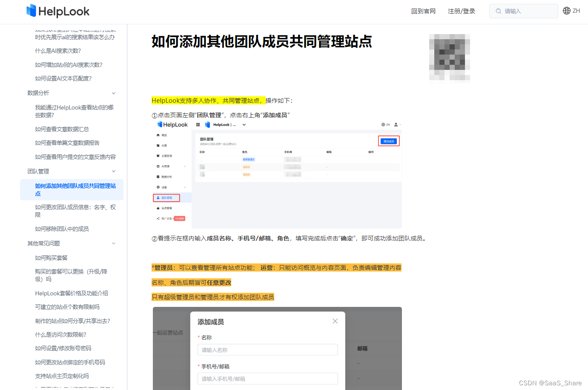Image resolution: width=588 pixels, height=390 pixels.
Task: Click the 手机号/邮箱 input in the dialog
Action: click(x=267, y=378)
